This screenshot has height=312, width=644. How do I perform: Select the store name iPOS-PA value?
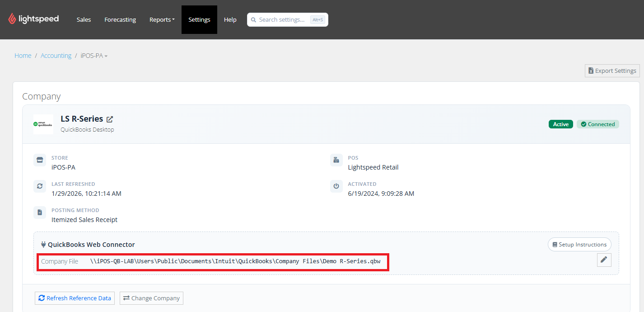[x=63, y=167]
